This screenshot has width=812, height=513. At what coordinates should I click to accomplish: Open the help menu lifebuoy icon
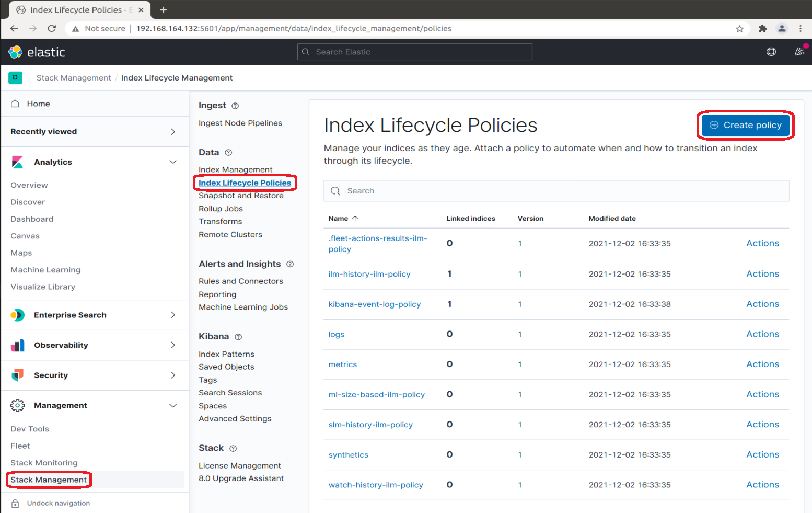(x=771, y=52)
